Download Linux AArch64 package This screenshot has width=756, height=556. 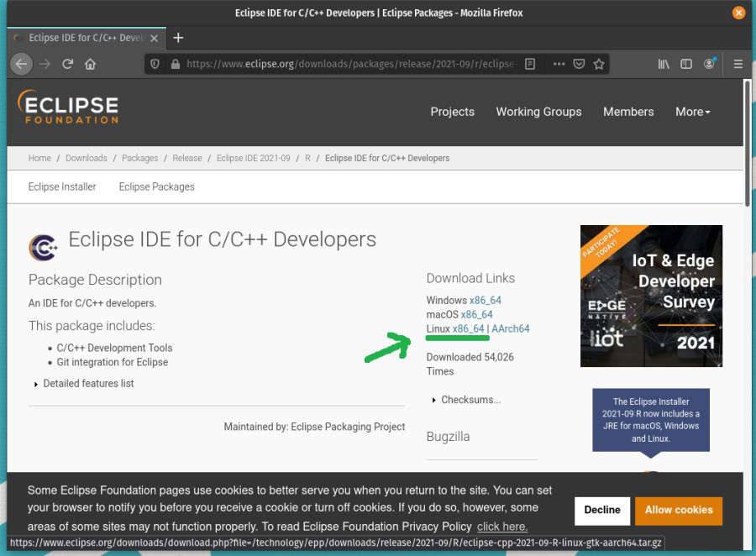[511, 329]
